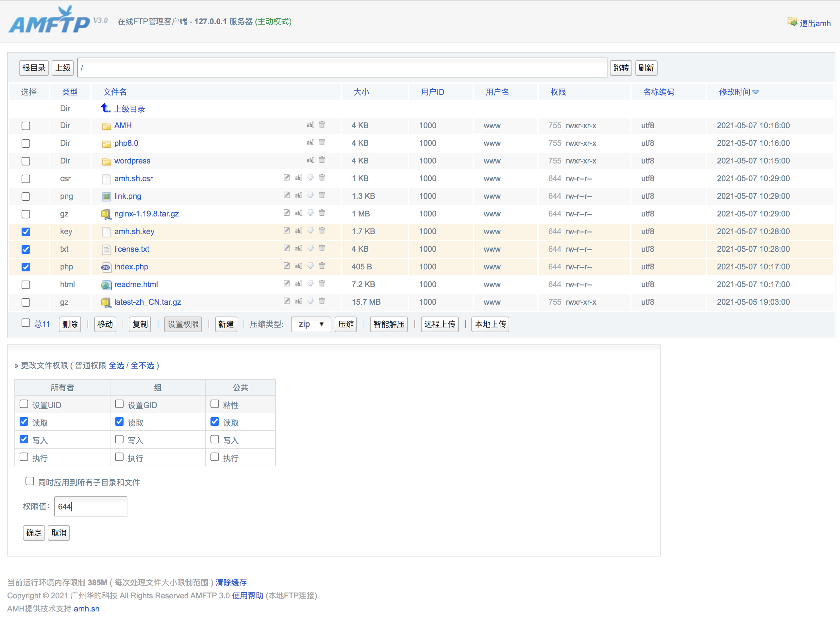The width and height of the screenshot is (840, 635).
Task: Click the 退出amh logout link
Action: tap(815, 23)
